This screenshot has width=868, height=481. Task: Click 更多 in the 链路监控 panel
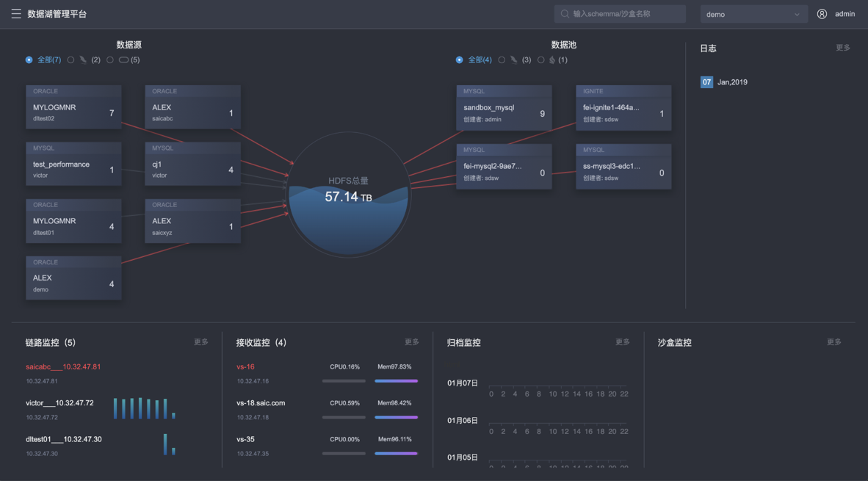(200, 342)
